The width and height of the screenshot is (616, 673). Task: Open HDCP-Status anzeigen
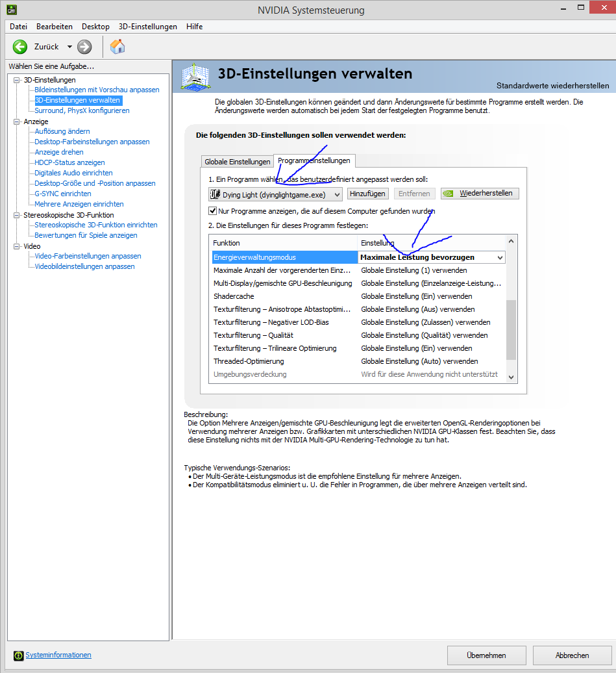69,162
